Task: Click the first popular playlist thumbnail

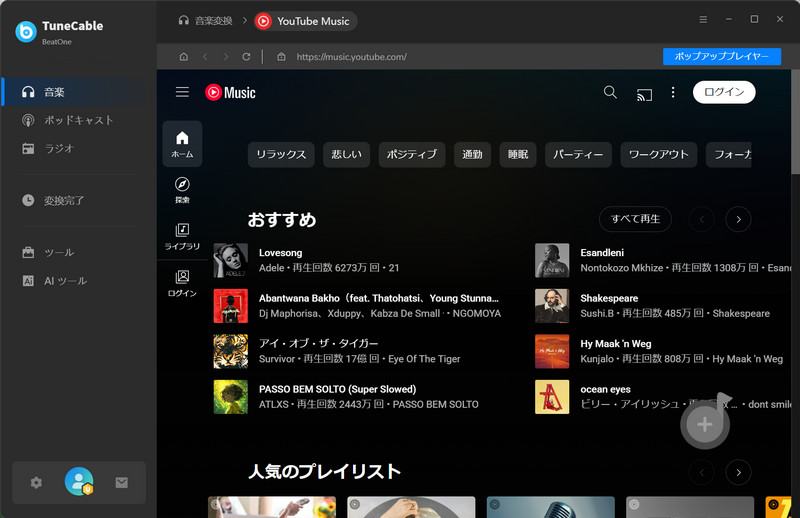Action: click(x=272, y=507)
